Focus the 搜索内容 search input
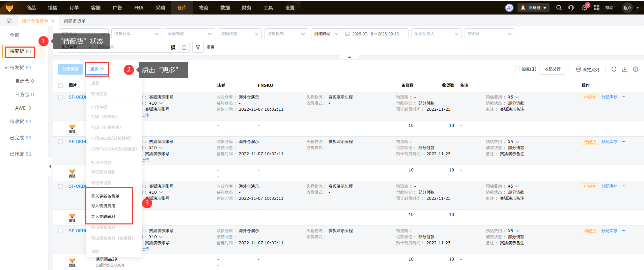This screenshot has height=270, width=644. [132, 47]
